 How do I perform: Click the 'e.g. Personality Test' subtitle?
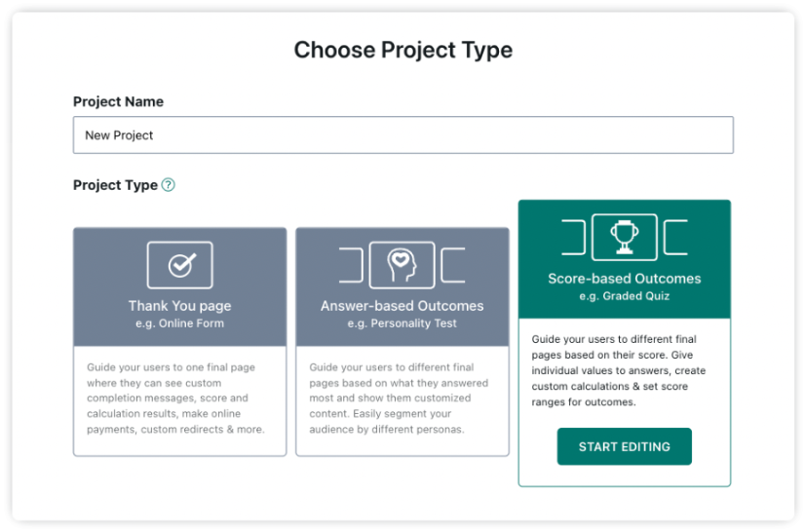point(402,323)
